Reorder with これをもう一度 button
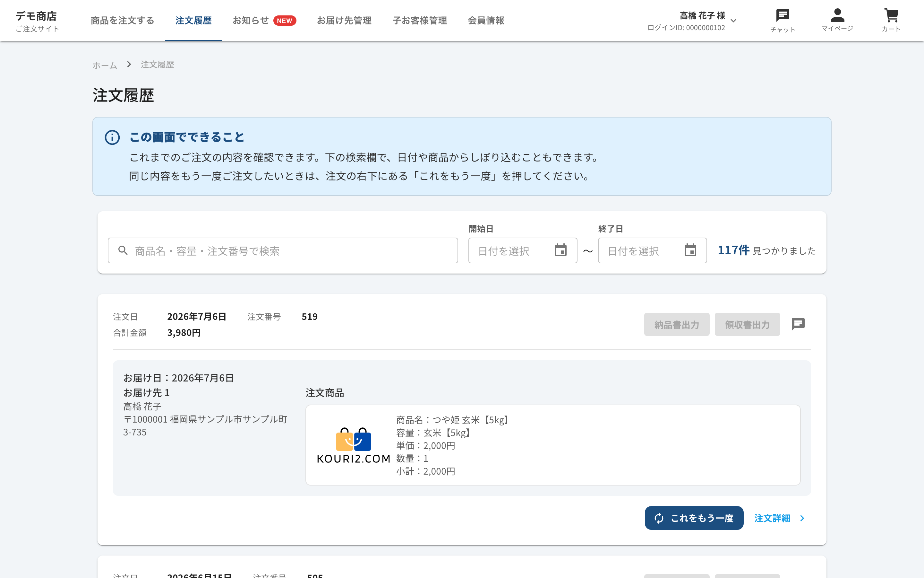This screenshot has height=578, width=924. coord(694,518)
